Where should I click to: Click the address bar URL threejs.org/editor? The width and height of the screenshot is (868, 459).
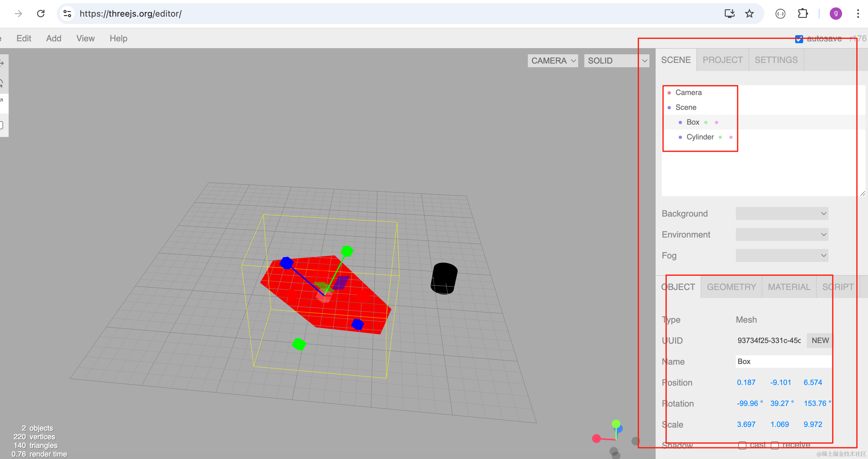coord(130,14)
